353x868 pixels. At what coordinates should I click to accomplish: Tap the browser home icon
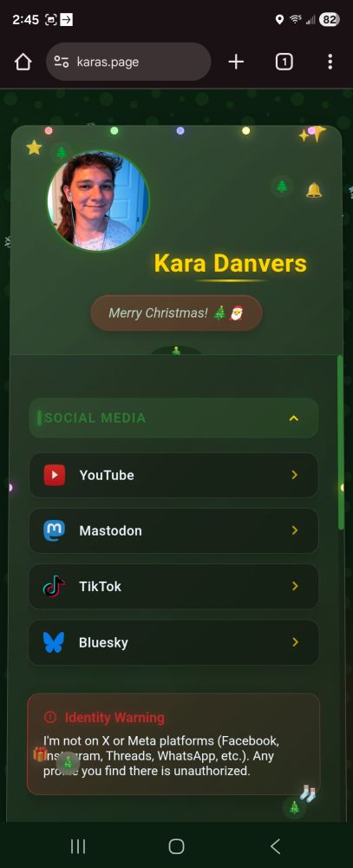point(23,62)
